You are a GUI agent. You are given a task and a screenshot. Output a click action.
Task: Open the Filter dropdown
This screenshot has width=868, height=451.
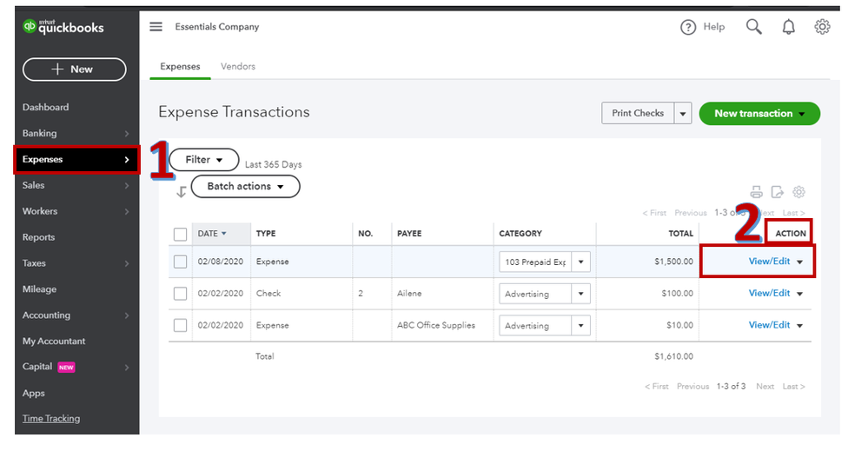(x=203, y=159)
